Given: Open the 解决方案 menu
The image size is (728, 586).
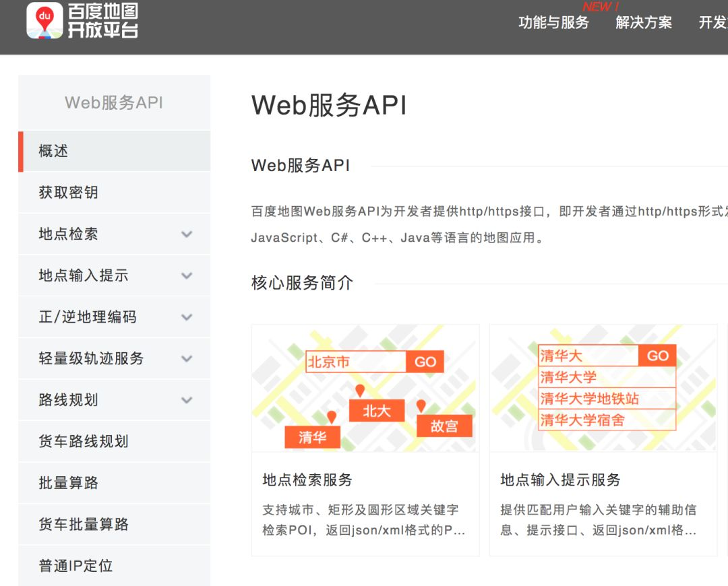Looking at the screenshot, I should point(644,22).
